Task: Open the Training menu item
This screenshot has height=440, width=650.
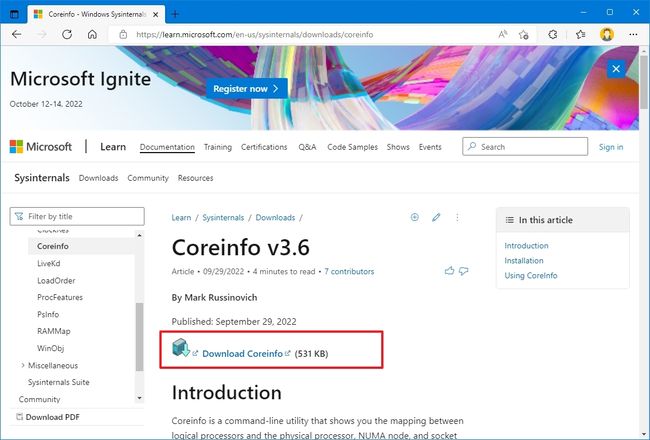Action: (x=218, y=147)
